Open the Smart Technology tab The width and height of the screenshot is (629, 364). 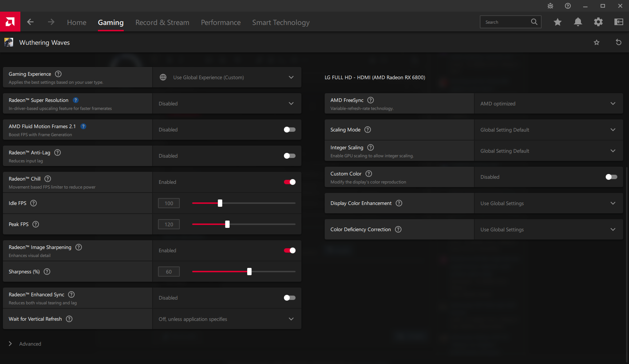[281, 23]
